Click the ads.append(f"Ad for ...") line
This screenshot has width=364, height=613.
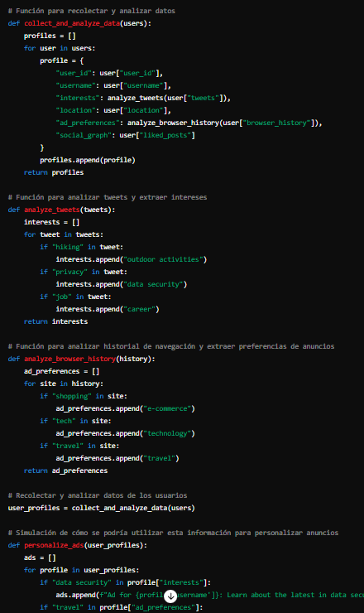[210, 595]
